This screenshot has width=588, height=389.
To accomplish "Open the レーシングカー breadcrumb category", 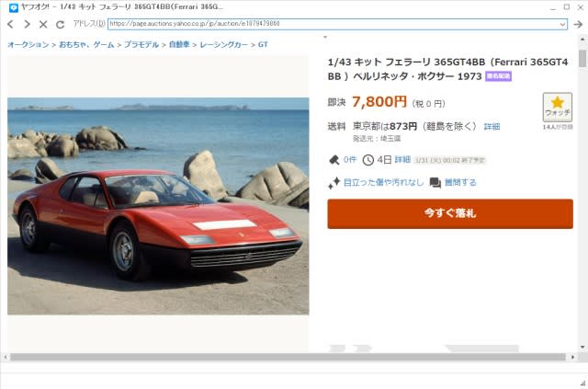I will click(224, 45).
